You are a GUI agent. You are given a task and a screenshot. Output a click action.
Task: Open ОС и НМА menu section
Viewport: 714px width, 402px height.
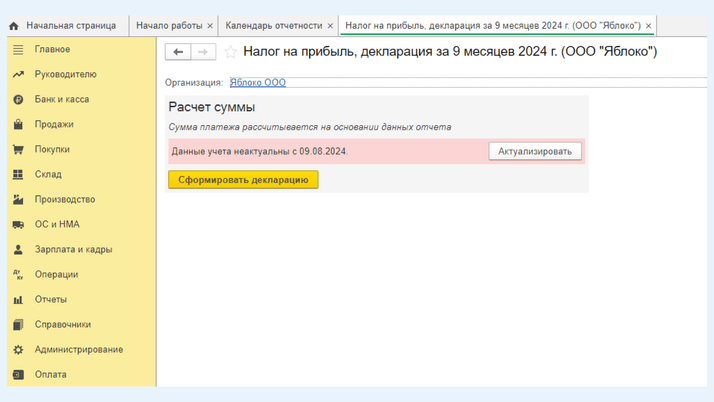click(57, 224)
